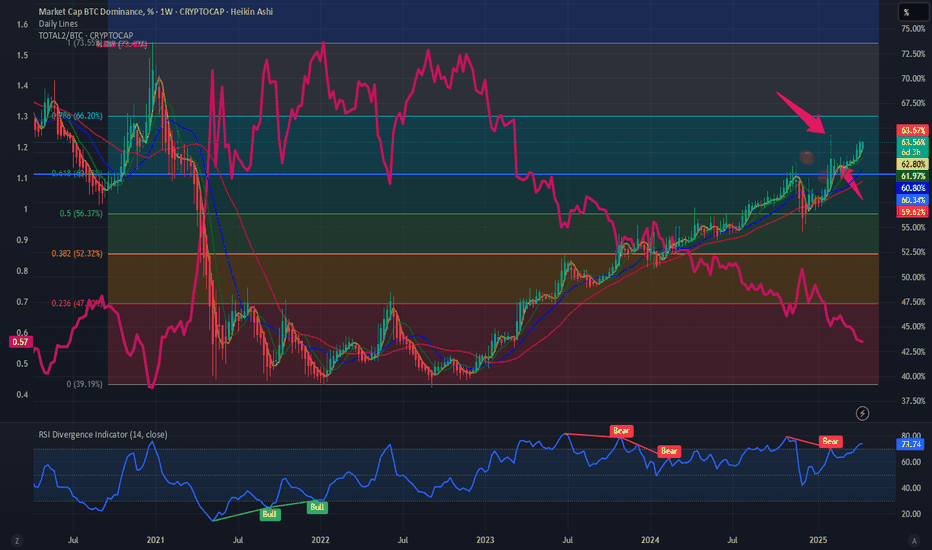This screenshot has width=932, height=550.
Task: Select the 0.5 (56.37%) Fibonacci level label
Action: pyautogui.click(x=81, y=213)
